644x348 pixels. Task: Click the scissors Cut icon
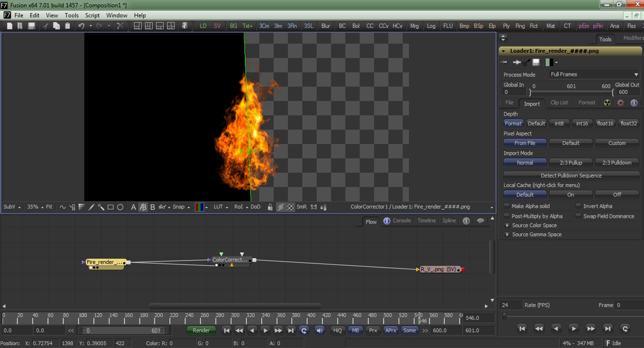pyautogui.click(x=45, y=26)
